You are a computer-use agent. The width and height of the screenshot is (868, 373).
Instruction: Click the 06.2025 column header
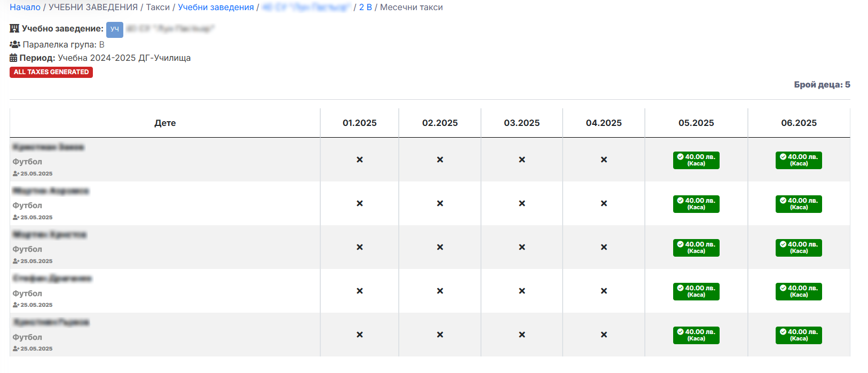point(799,123)
